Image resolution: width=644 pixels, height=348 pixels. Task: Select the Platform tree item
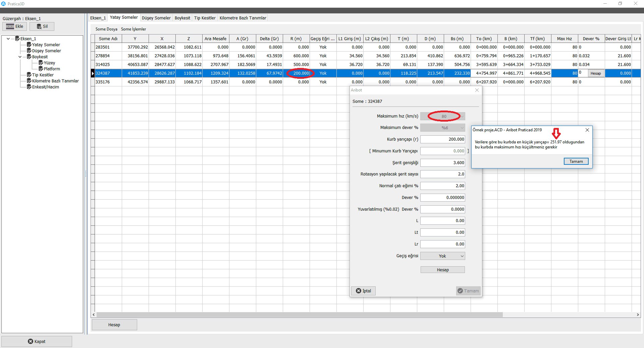[52, 69]
